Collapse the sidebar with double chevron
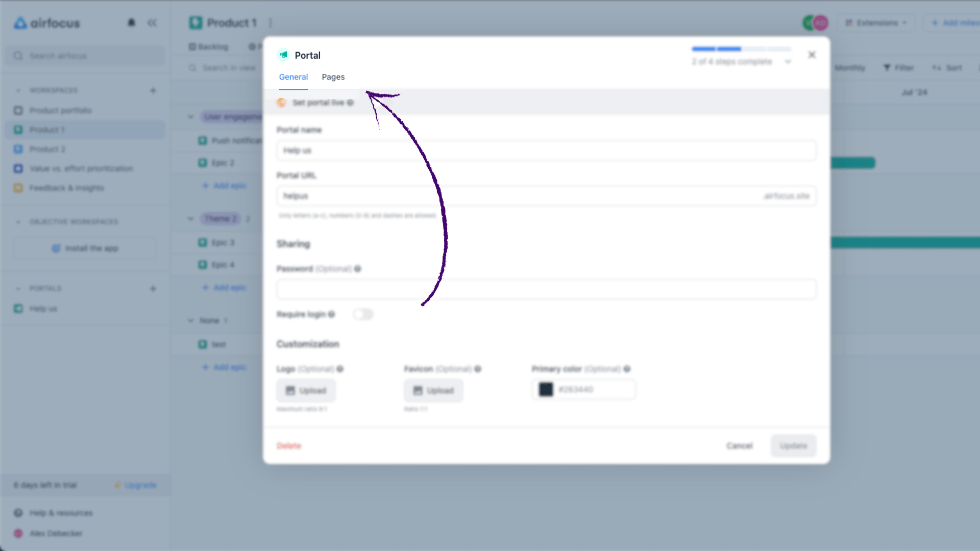 [152, 23]
